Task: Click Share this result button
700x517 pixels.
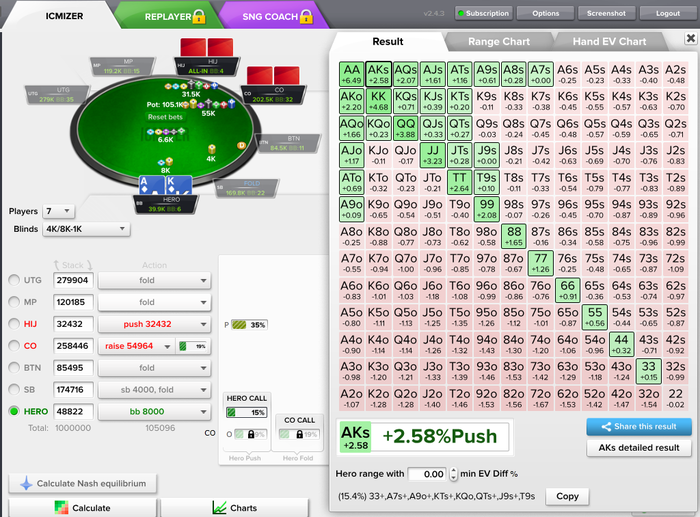Action: coord(639,427)
